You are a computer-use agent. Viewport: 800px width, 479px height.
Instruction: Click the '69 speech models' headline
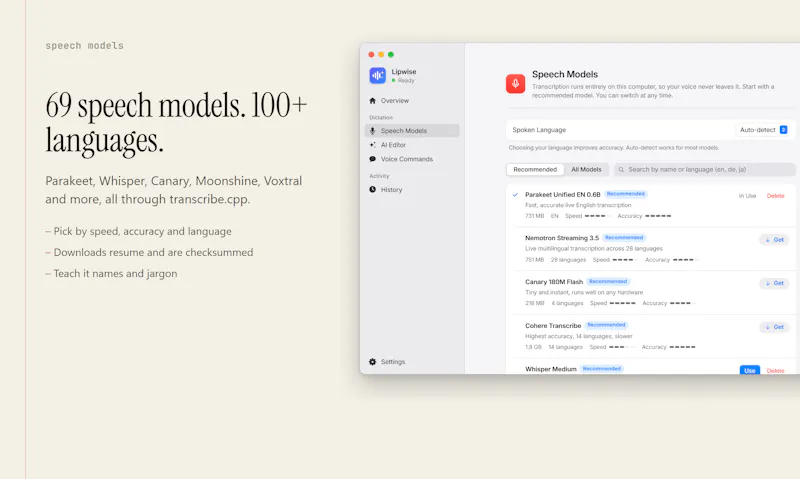coord(176,122)
